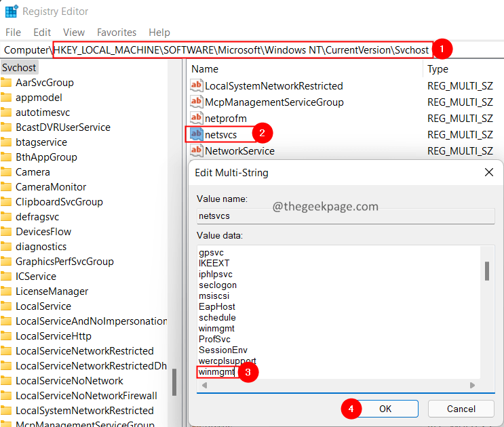Click the appmodel folder icon
This screenshot has width=504, height=427.
(6, 98)
